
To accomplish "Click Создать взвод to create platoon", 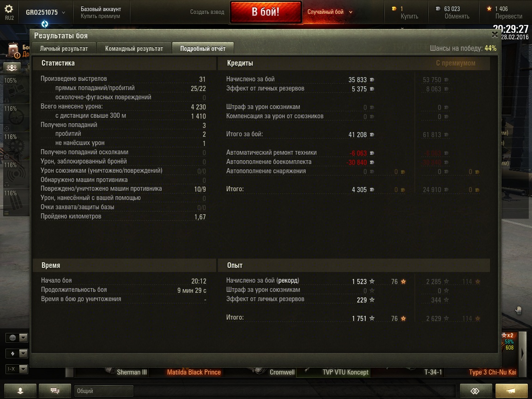I will (207, 12).
